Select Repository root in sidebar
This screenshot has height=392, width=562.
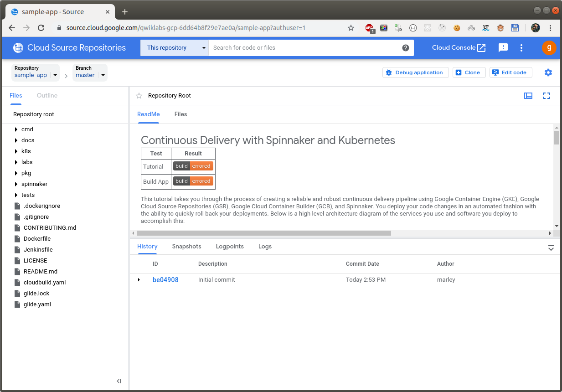(34, 114)
